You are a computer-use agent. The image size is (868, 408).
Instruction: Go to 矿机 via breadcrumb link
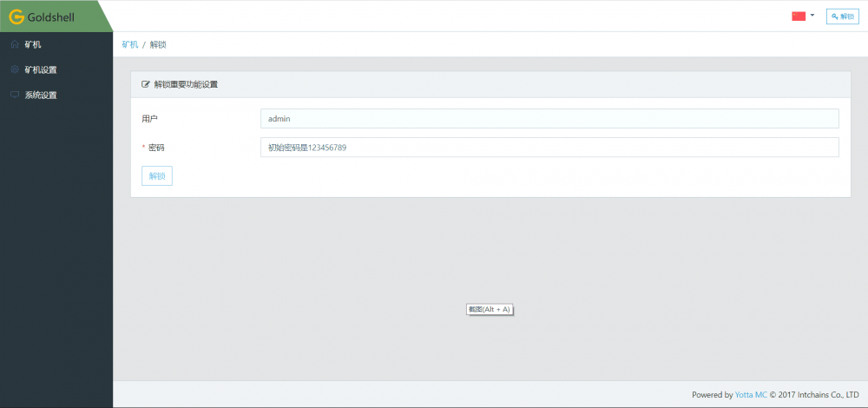point(129,45)
